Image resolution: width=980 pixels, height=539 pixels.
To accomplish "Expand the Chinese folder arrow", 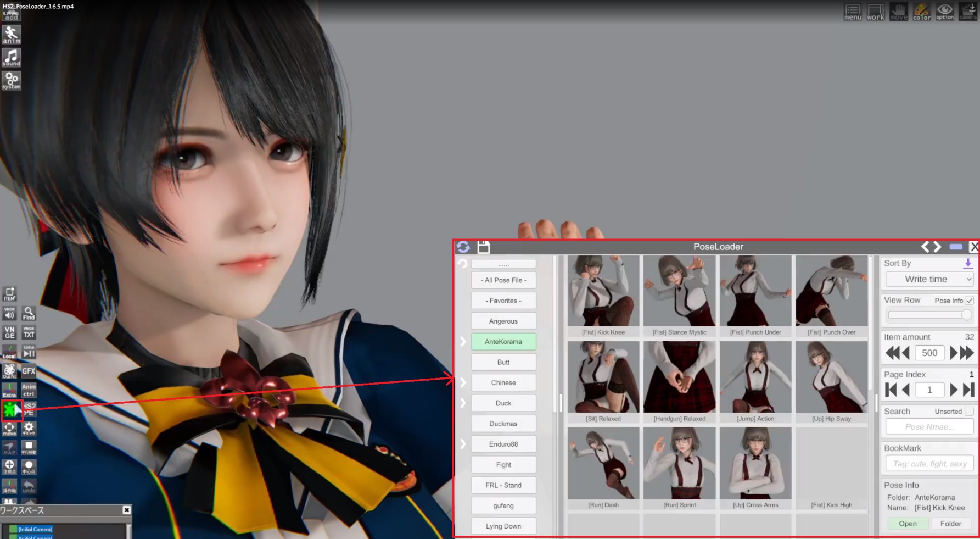I will point(463,382).
